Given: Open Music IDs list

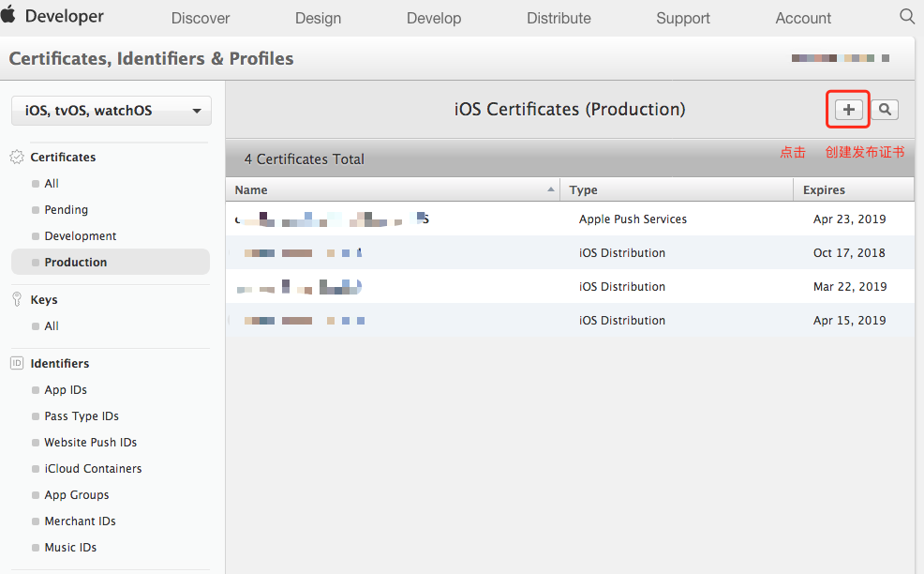Looking at the screenshot, I should click(70, 548).
